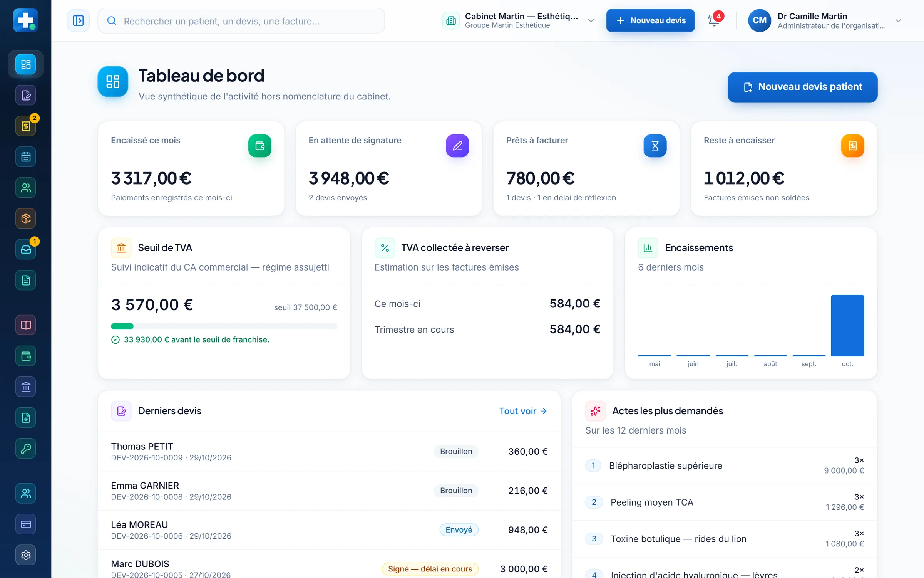Open the quotes (devis) sidebar icon
This screenshot has width=924, height=578.
[26, 95]
